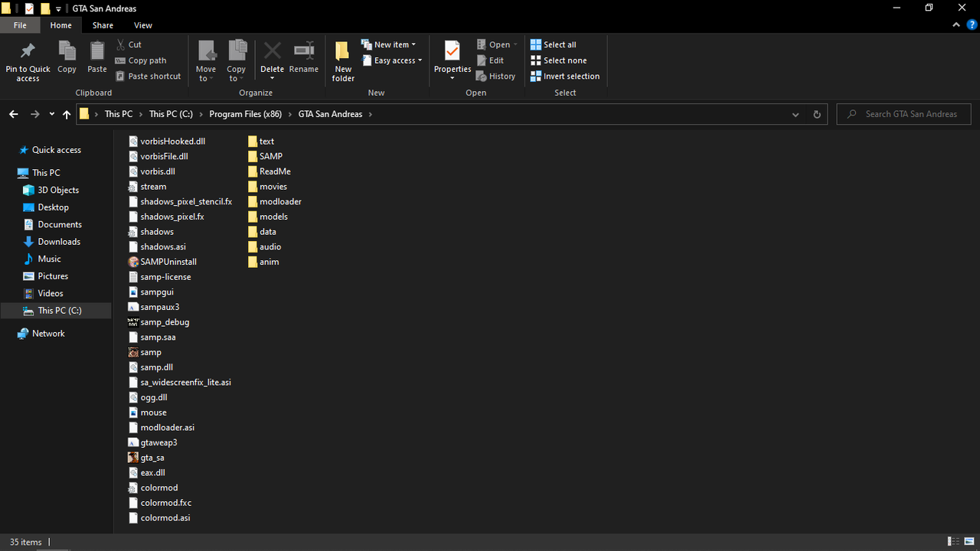Click the New folder icon
Viewport: 980px width, 551px height.
pyautogui.click(x=343, y=51)
